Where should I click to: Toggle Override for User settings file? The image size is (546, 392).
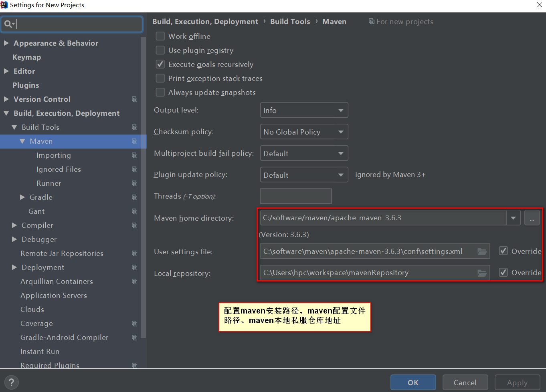(503, 251)
